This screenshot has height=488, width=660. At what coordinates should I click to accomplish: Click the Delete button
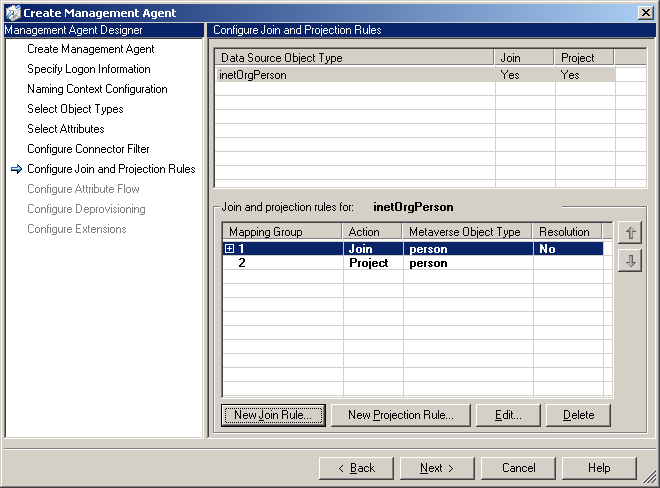tap(578, 415)
